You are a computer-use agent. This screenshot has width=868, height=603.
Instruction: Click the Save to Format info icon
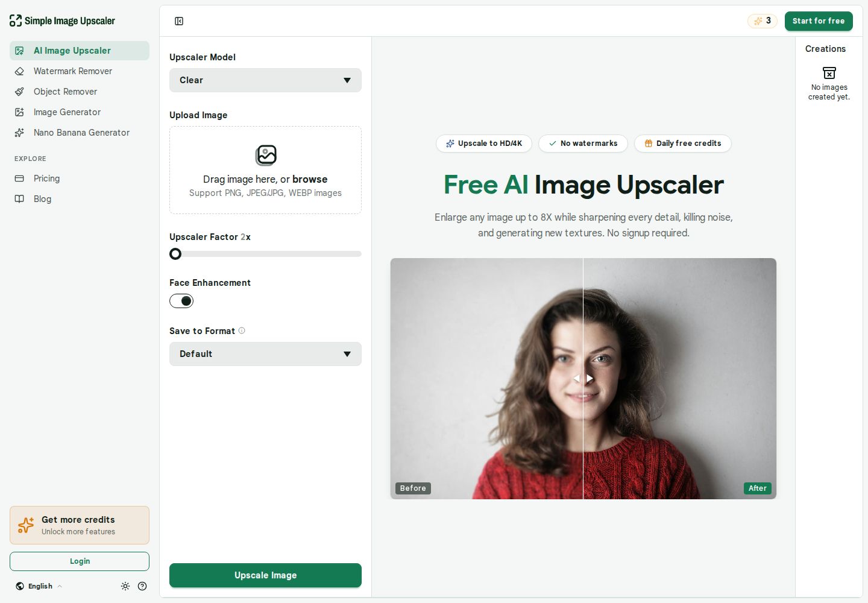tap(242, 330)
